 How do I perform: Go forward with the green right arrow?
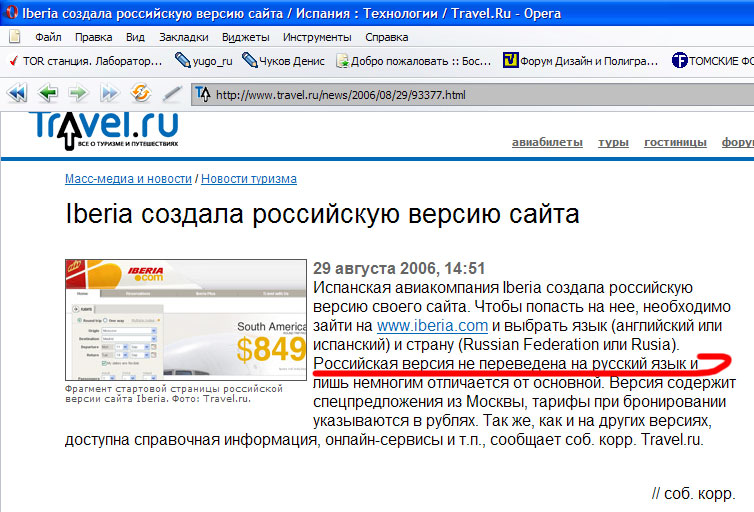coord(78,93)
